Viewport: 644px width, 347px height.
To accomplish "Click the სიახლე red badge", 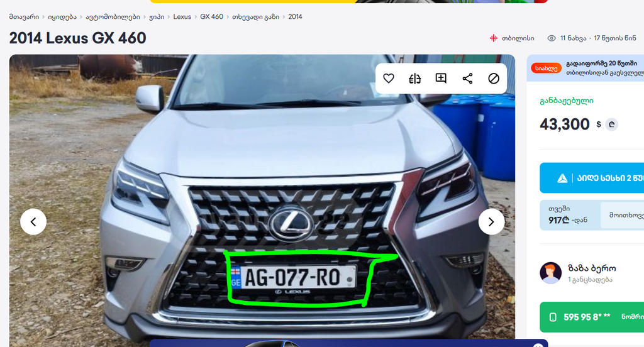I will pos(547,68).
